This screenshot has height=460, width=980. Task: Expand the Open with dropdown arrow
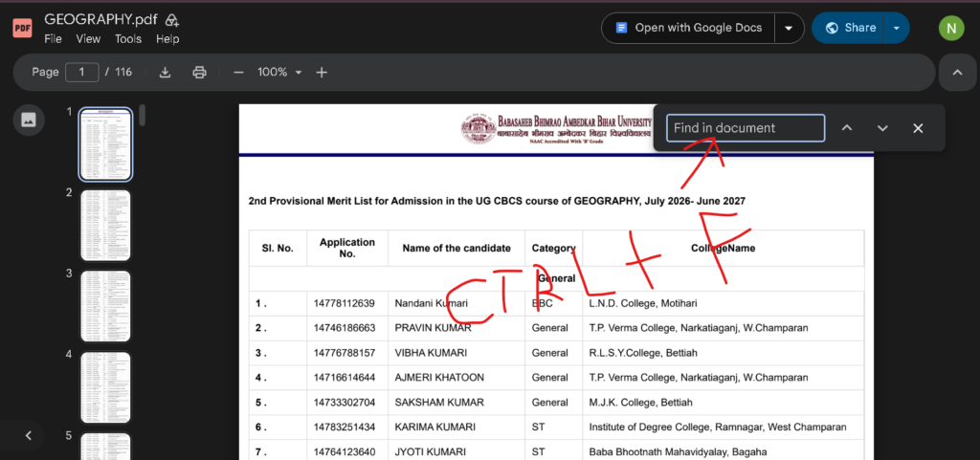coord(789,28)
